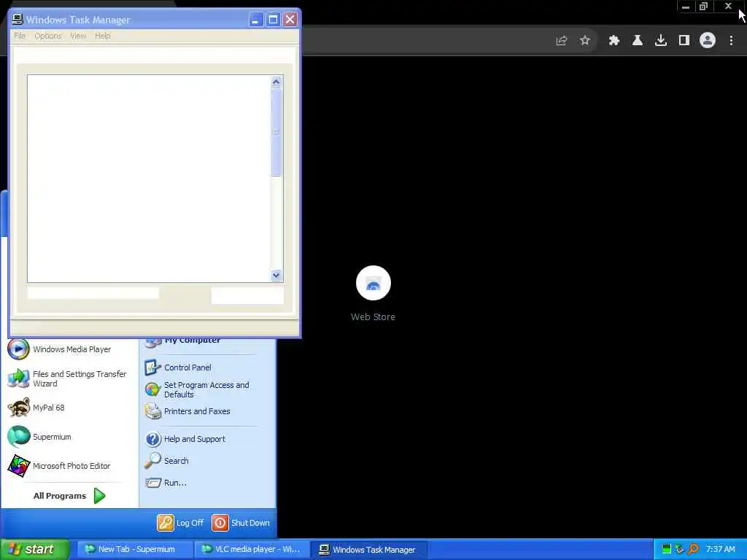This screenshot has width=747, height=560.
Task: Launch Supermium from Start menu
Action: click(x=39, y=437)
